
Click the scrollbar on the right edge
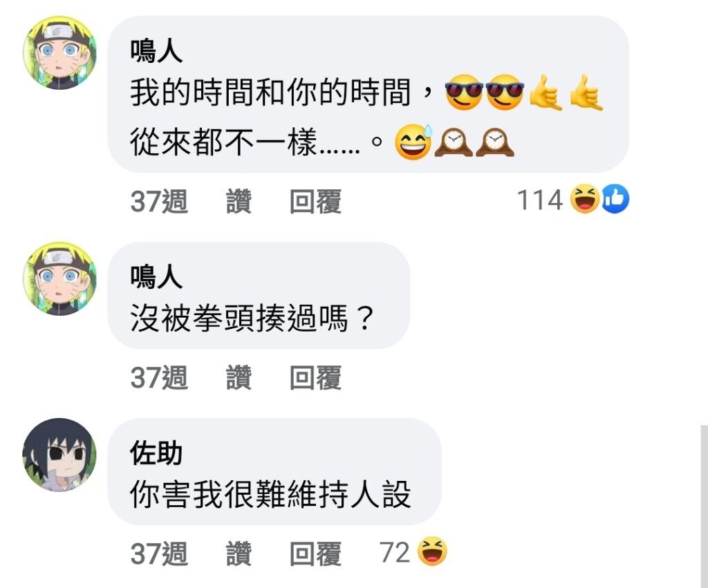tap(705, 505)
